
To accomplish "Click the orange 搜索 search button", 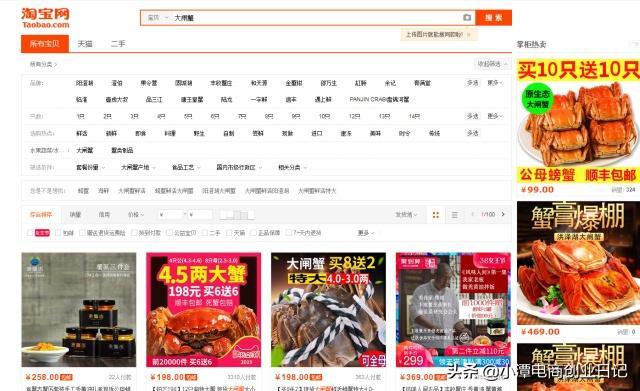I will tap(493, 18).
